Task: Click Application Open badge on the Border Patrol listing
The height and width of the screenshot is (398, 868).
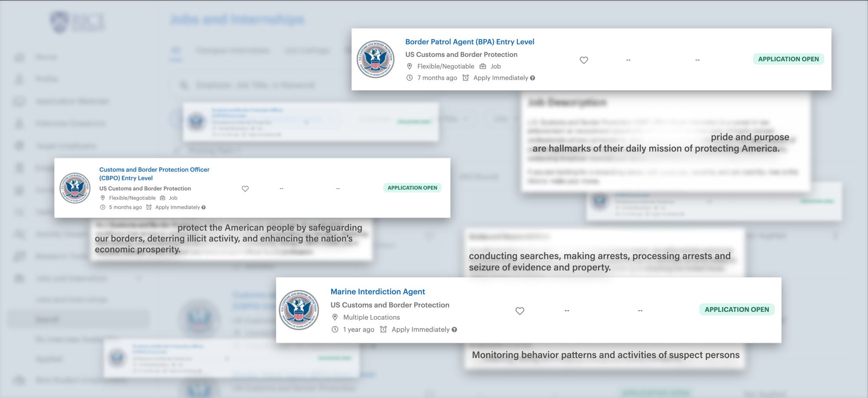Action: (788, 59)
